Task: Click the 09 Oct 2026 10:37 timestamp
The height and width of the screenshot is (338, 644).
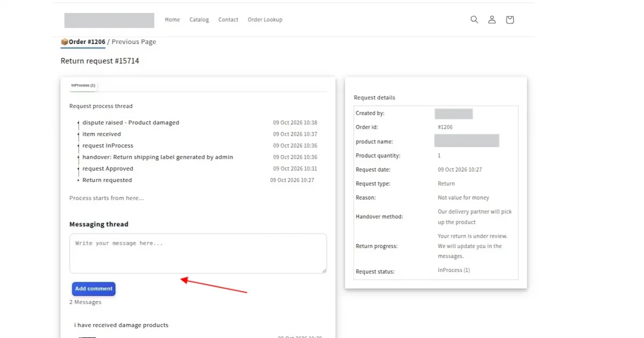Action: point(295,134)
